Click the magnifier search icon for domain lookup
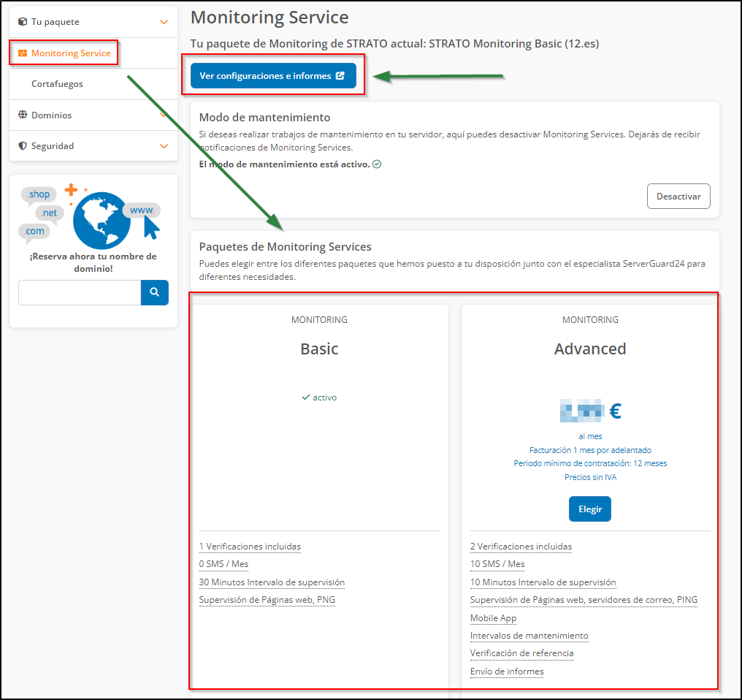The width and height of the screenshot is (742, 700). tap(154, 292)
